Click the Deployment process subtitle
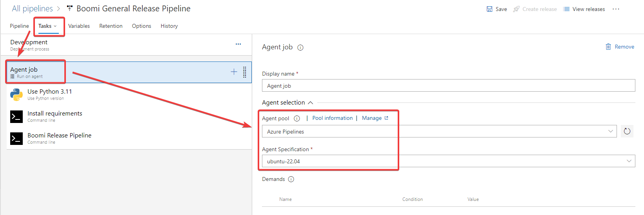This screenshot has height=215, width=644. (30, 49)
